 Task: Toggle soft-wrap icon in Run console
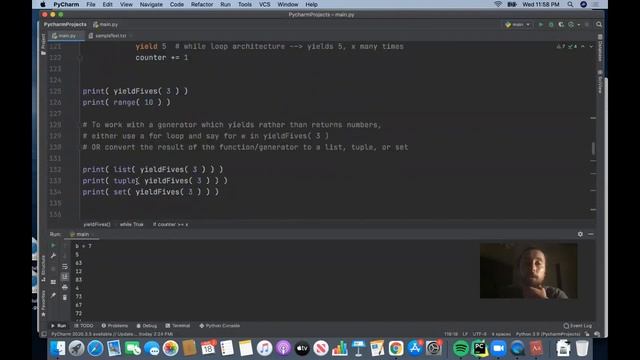click(65, 267)
